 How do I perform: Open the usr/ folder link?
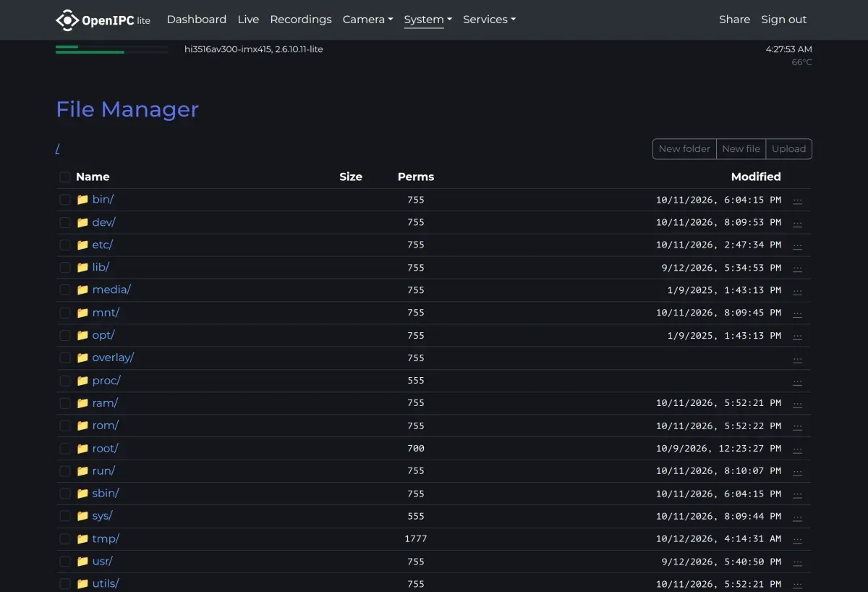[x=102, y=562]
